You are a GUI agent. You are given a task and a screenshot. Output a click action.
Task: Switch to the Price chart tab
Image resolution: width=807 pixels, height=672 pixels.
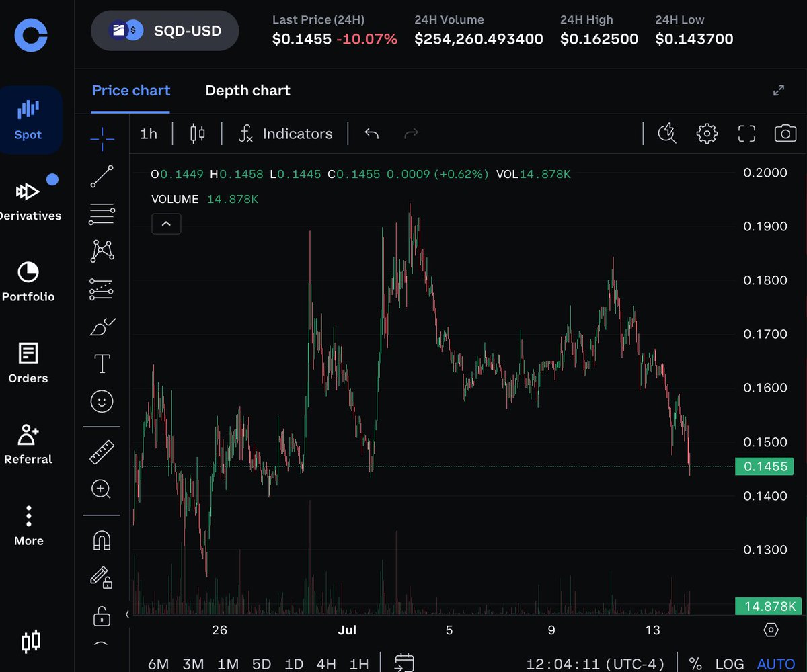pyautogui.click(x=131, y=91)
